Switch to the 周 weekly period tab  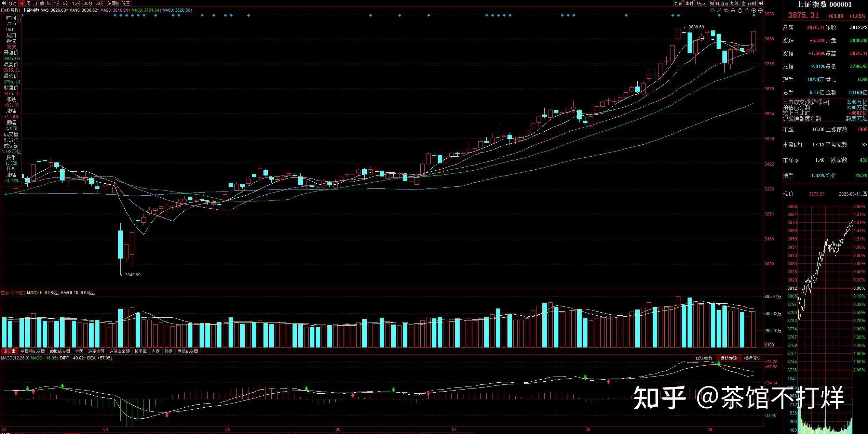click(x=28, y=3)
